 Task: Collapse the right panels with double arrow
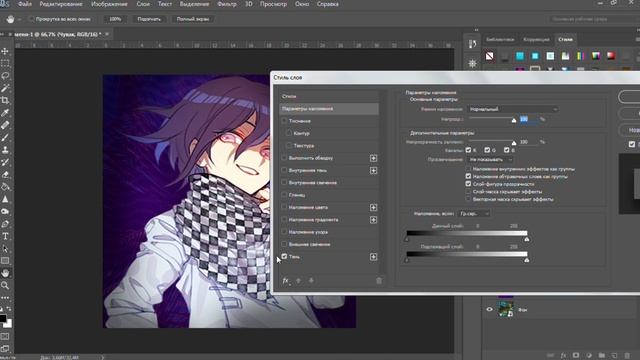tap(476, 30)
